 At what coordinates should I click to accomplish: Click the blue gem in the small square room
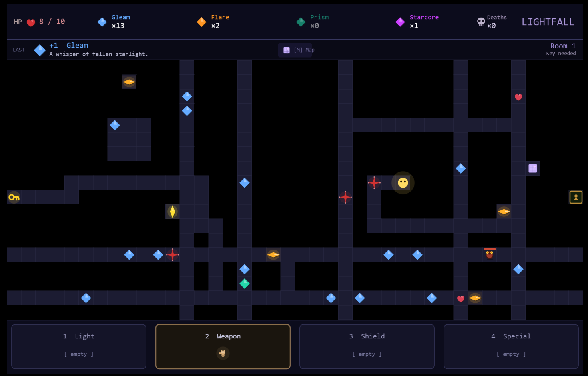click(115, 125)
